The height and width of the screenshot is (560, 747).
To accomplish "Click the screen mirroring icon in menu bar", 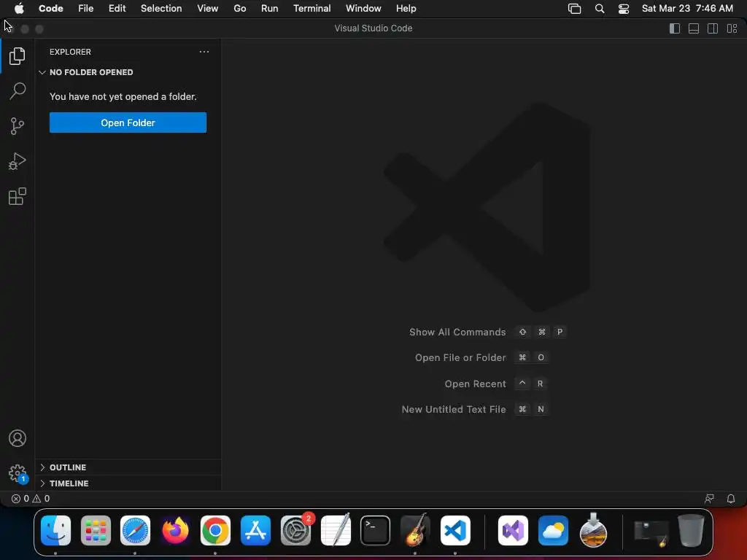I will tap(575, 9).
